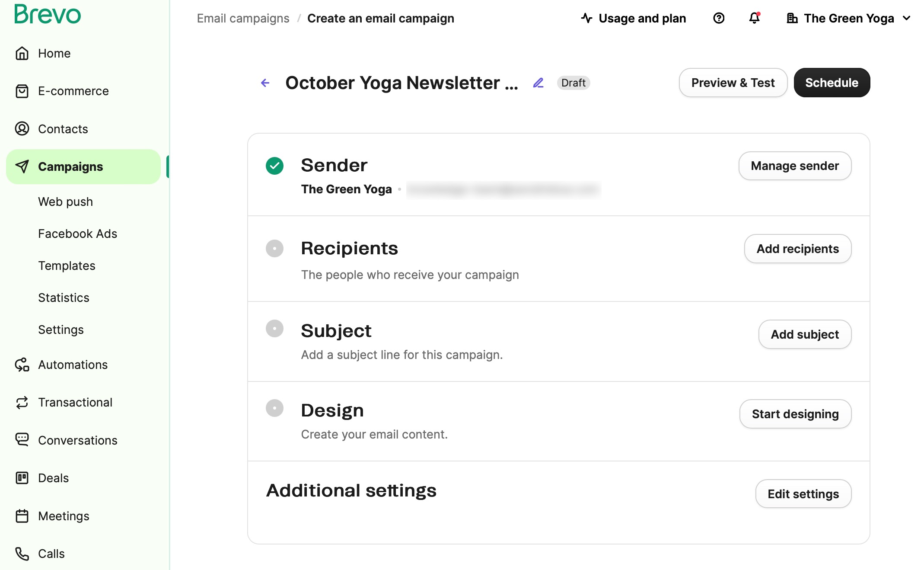Click the Draft status badge

coord(573,83)
